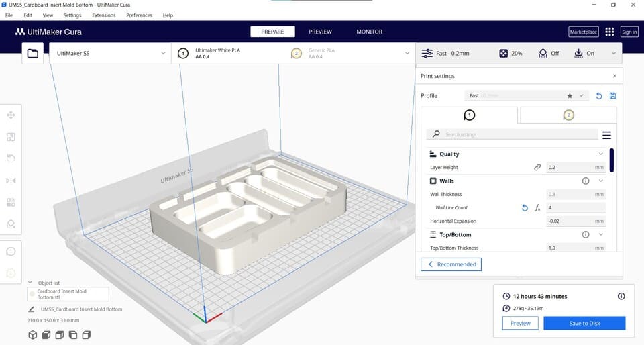Open the application switcher grid icon
Viewport: 644px width, 345px height.
[x=609, y=32]
